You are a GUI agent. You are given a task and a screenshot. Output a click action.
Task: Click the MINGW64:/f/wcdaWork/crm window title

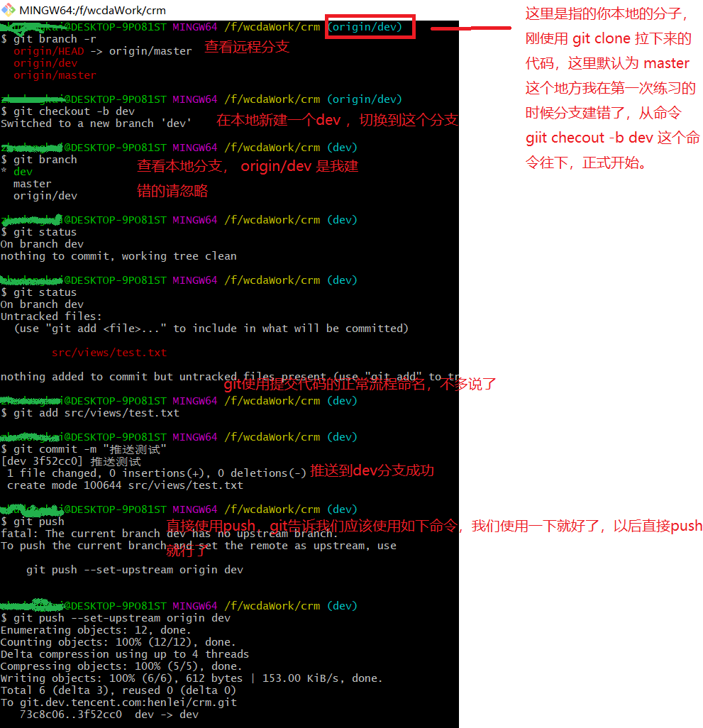[x=92, y=10]
